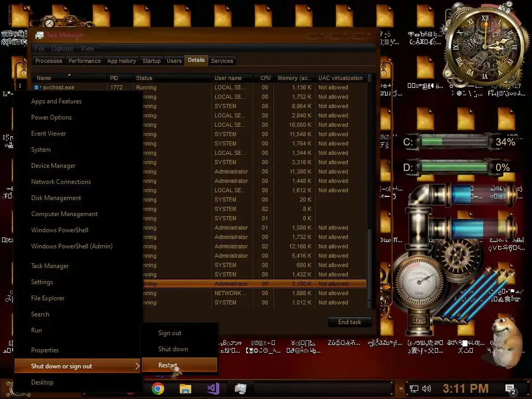Click the 82 CPU value cell

pos(264,209)
